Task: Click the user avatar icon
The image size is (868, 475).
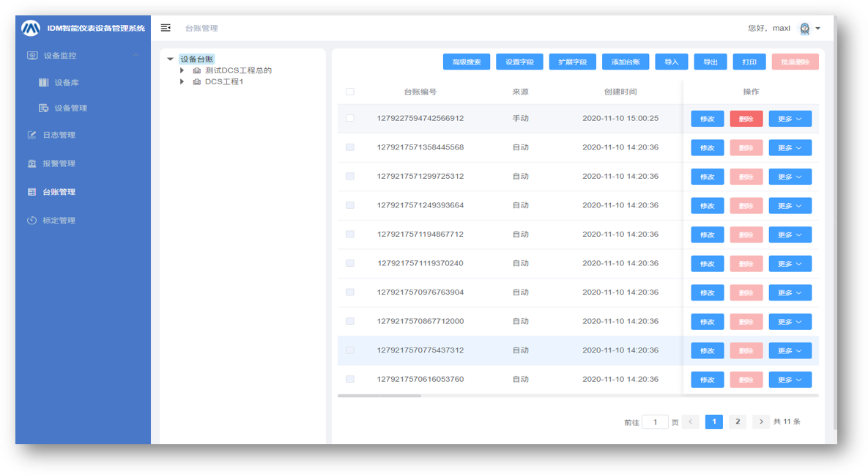Action: [805, 29]
